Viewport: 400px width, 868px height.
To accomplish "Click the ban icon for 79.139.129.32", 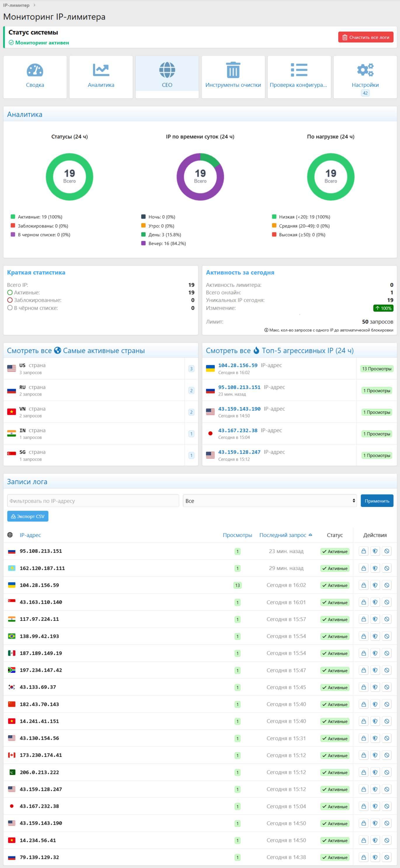I will pos(387,857).
